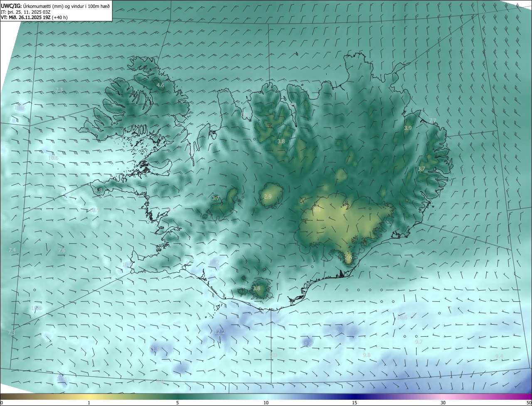Viewport: 532px width, 406px height.
Task: Click the 11.8 value in the purple patch
Action: click(308, 344)
